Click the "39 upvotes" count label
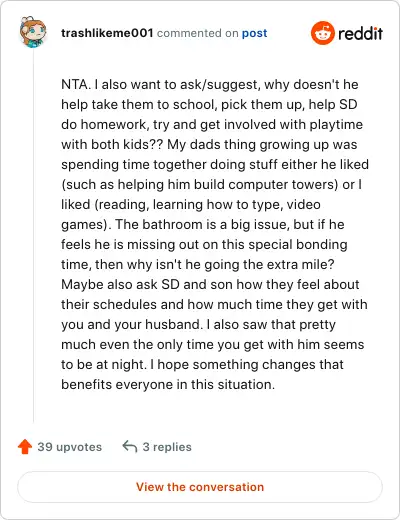400x520 pixels. 69,447
